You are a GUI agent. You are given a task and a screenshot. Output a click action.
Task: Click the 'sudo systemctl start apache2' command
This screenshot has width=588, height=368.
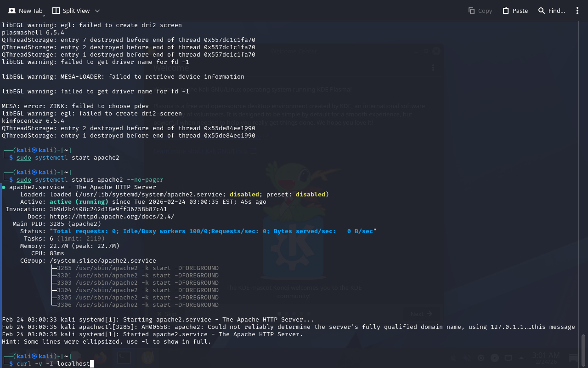pos(68,158)
